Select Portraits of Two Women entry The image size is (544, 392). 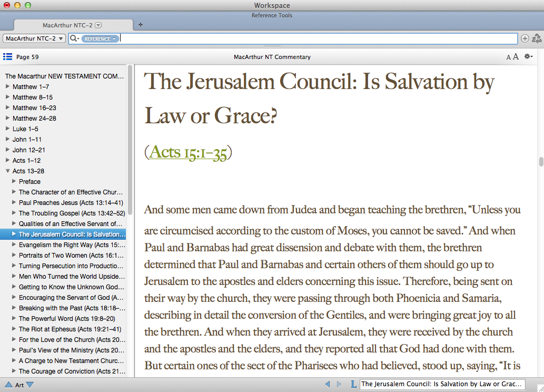pos(71,255)
